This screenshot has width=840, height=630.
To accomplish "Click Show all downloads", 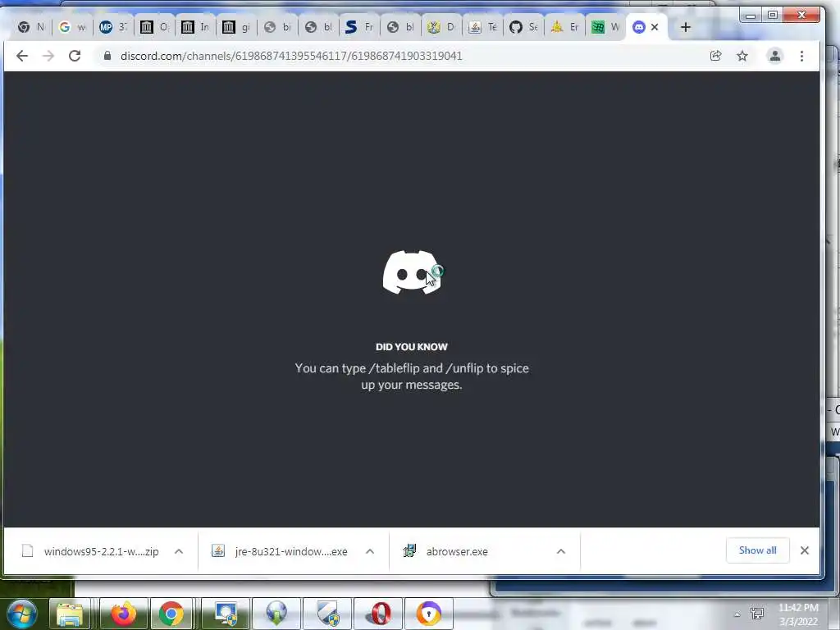I will (x=757, y=550).
